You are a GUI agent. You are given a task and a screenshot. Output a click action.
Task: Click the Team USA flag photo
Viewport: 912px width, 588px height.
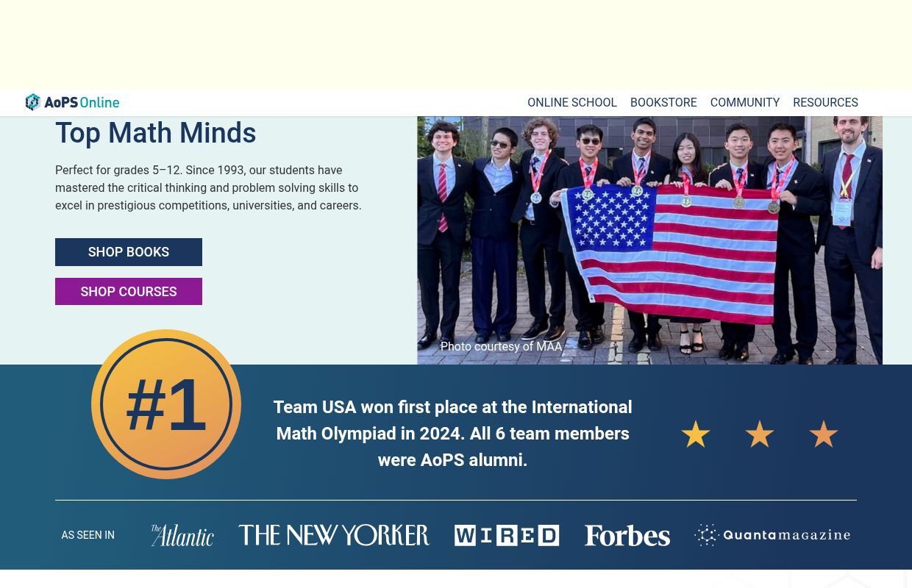649,240
